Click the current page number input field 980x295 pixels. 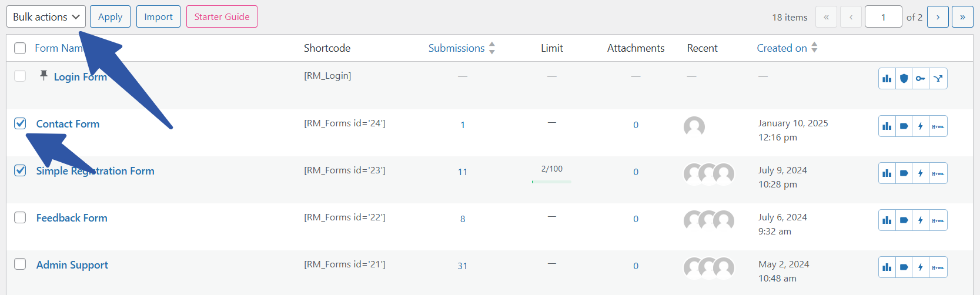883,17
